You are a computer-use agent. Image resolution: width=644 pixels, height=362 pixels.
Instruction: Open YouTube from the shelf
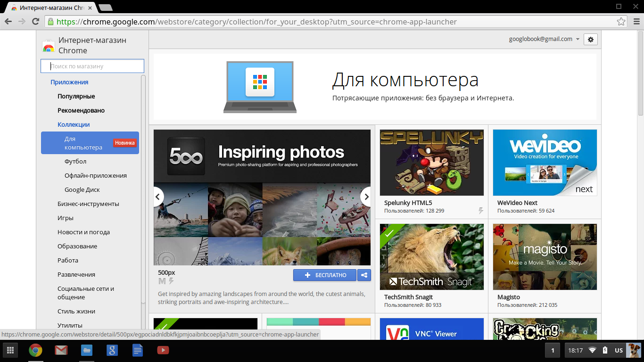pos(163,350)
